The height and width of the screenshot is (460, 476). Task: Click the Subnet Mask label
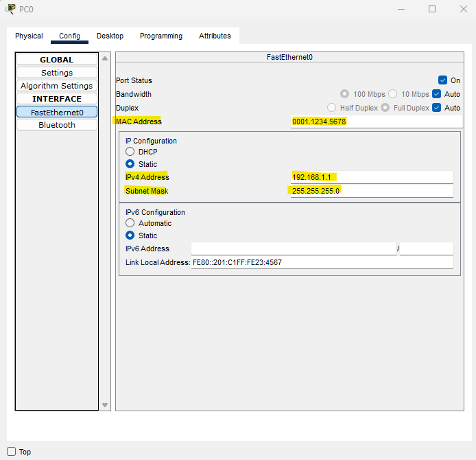click(147, 191)
